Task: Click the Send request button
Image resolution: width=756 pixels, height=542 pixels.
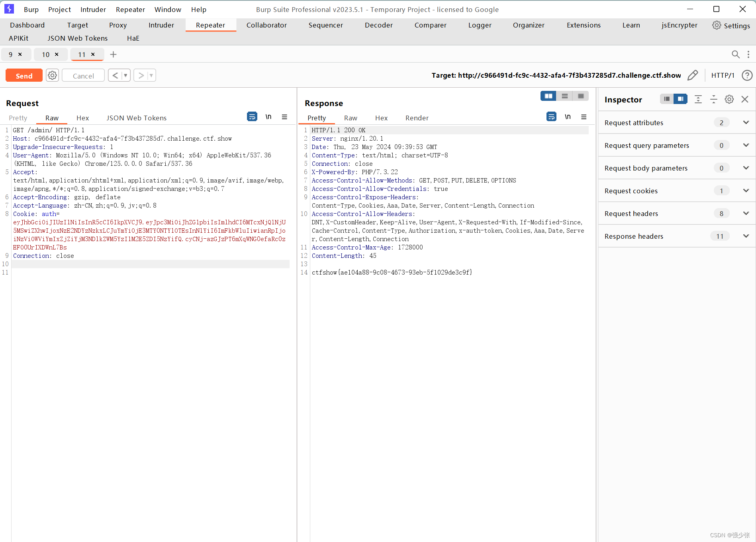Action: (24, 76)
